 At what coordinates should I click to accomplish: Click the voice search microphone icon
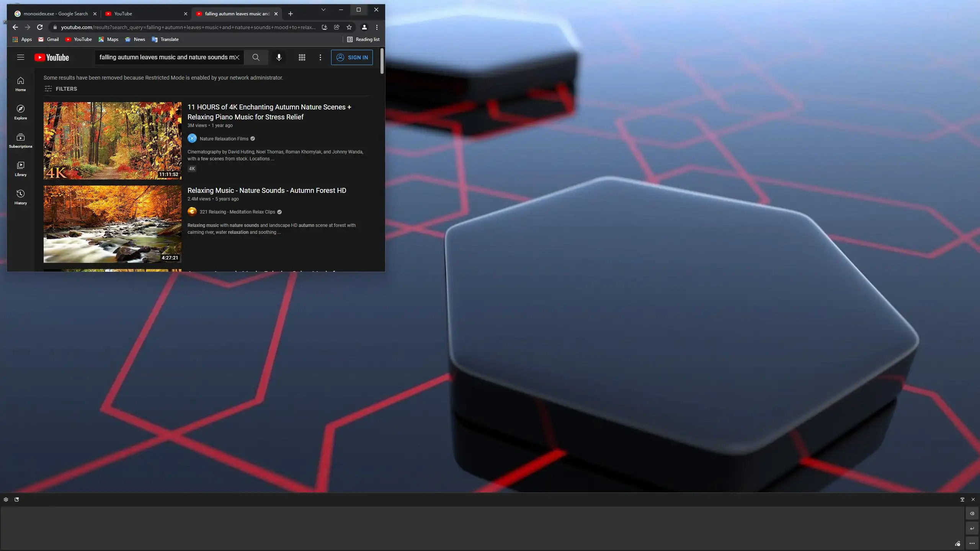[x=279, y=57]
